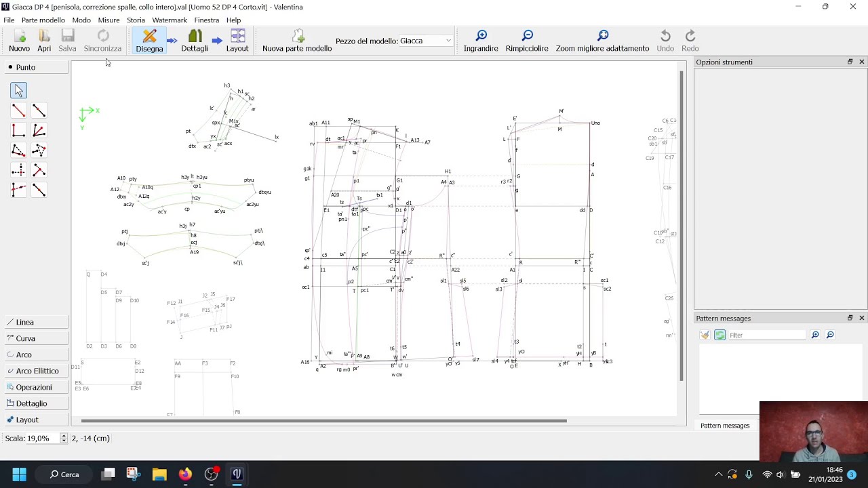Select the point along perpendicular tool
The image size is (868, 488).
coord(18,131)
